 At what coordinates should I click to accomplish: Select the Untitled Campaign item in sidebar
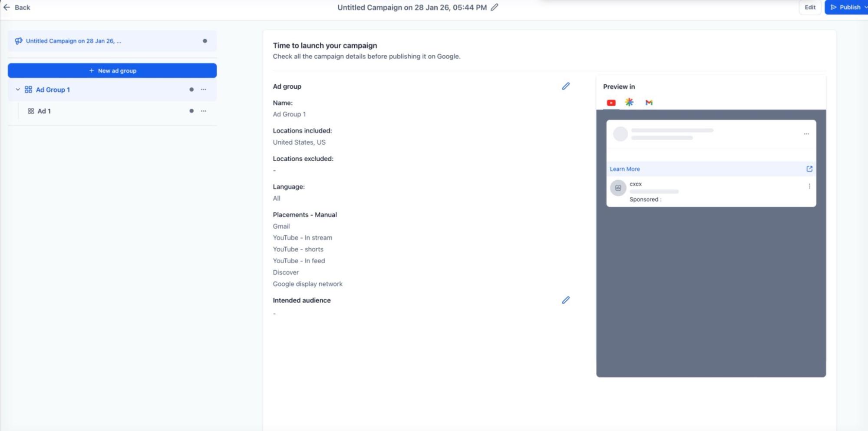click(73, 41)
